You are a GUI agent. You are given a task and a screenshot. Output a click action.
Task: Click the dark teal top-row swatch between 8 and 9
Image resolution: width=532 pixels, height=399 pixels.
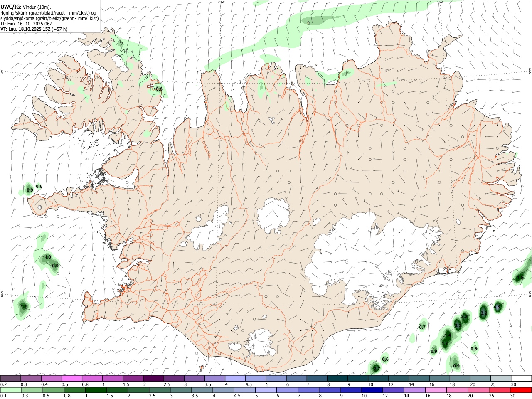pos(337,378)
